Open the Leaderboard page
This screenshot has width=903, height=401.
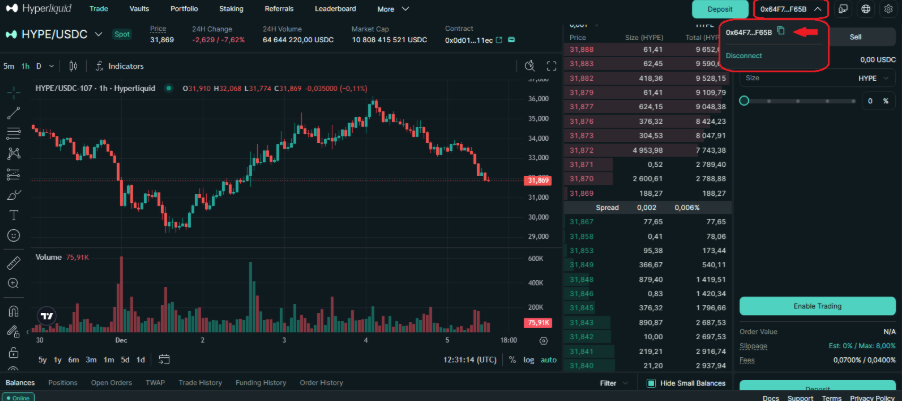point(335,9)
